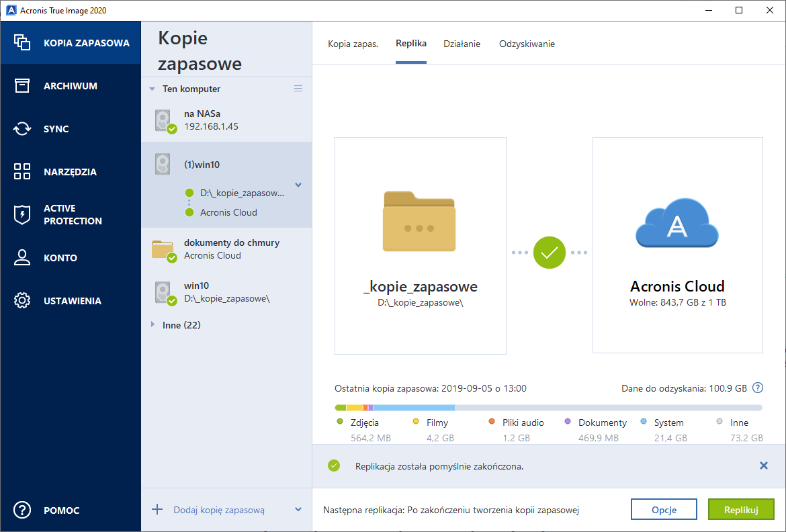786x532 pixels.
Task: Click the Replikuj button
Action: (741, 510)
